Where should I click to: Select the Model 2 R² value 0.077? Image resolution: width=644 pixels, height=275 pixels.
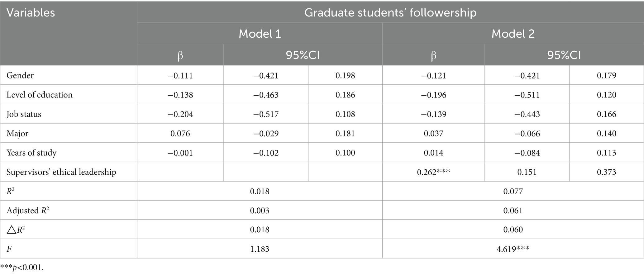click(513, 191)
